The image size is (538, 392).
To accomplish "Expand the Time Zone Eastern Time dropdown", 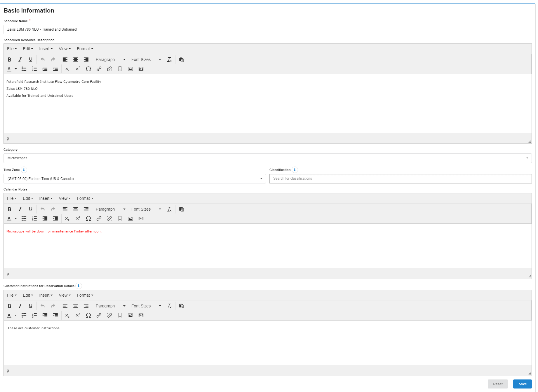I will (135, 179).
